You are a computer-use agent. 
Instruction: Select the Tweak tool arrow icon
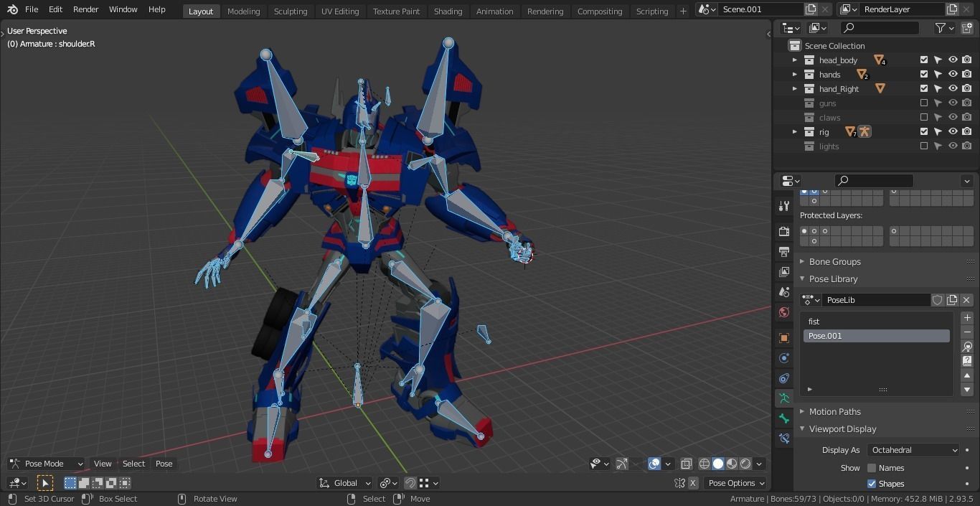[x=45, y=483]
